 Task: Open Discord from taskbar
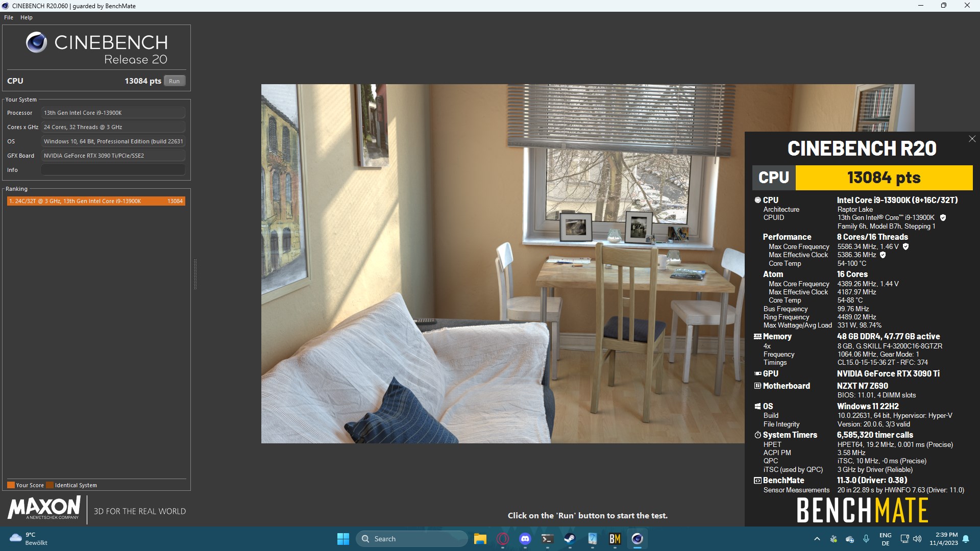click(525, 539)
